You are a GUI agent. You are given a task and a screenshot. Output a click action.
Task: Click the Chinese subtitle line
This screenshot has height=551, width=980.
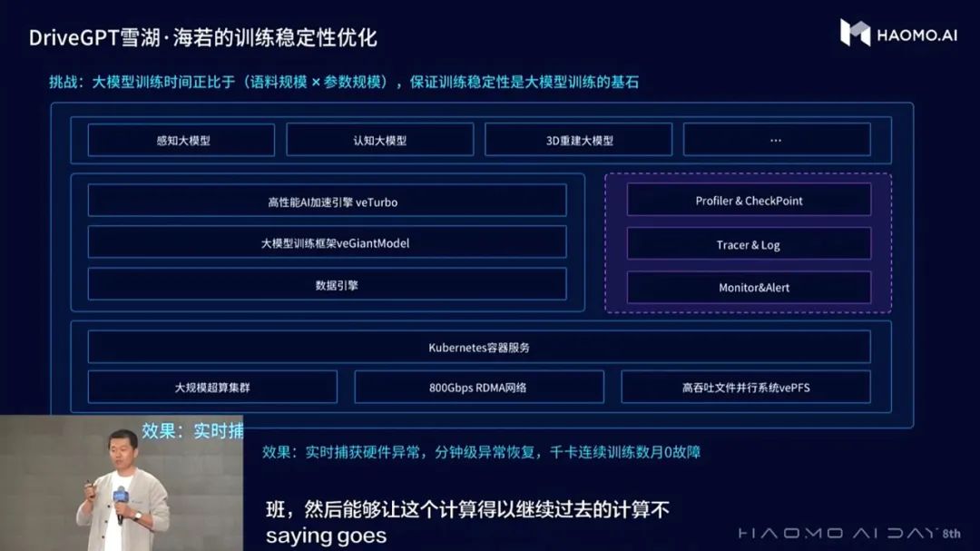point(467,509)
